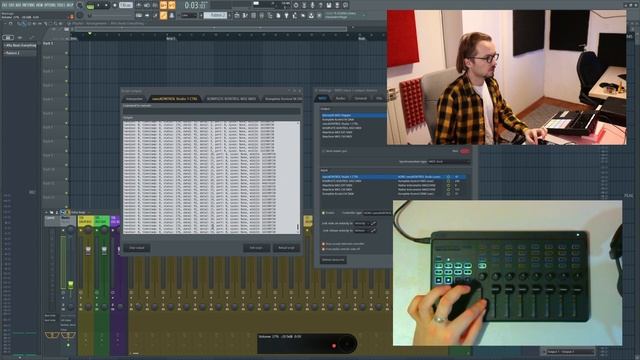The image size is (640, 360).
Task: Click the Refresh device list button
Action: (333, 260)
